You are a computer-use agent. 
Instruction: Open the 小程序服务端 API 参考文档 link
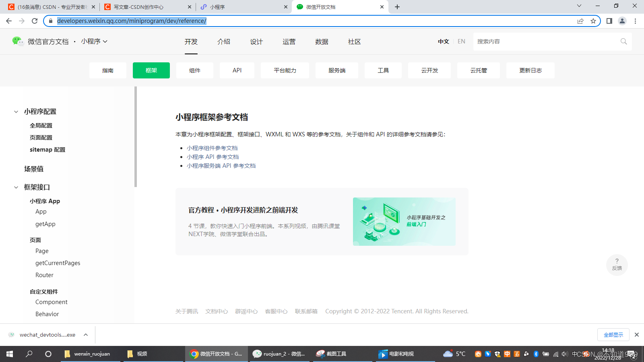pos(221,166)
